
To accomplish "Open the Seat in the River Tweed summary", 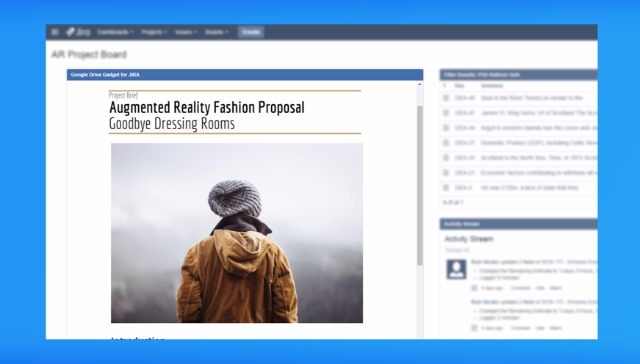I will pyautogui.click(x=531, y=98).
